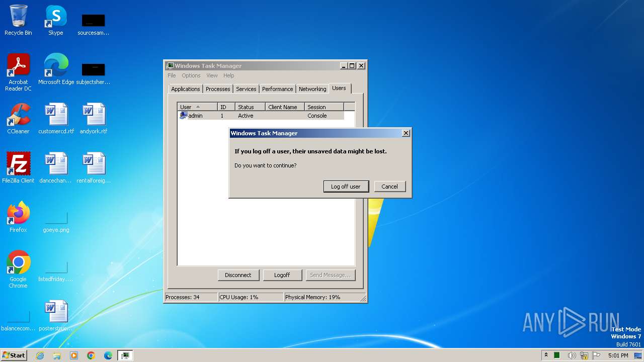Sort by Client Name column header

pos(285,107)
